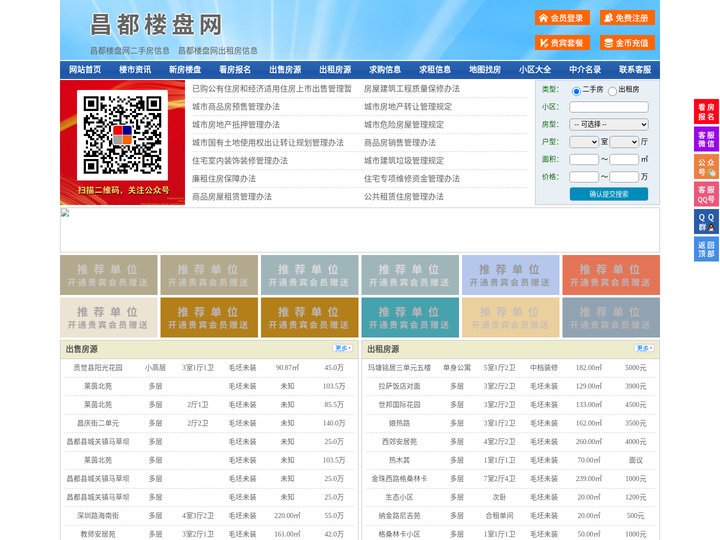This screenshot has width=720, height=540.
Task: Open 房屋建筑工程质量保修办法 link
Action: click(x=412, y=89)
